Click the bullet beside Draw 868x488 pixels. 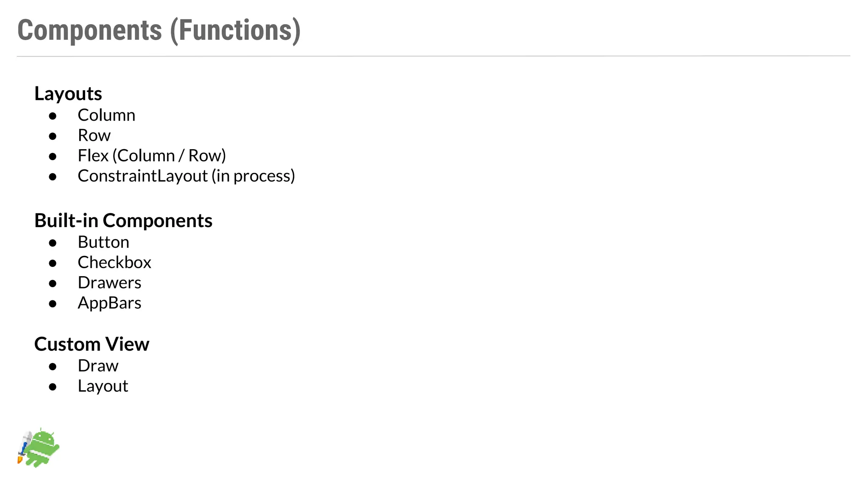click(x=53, y=367)
